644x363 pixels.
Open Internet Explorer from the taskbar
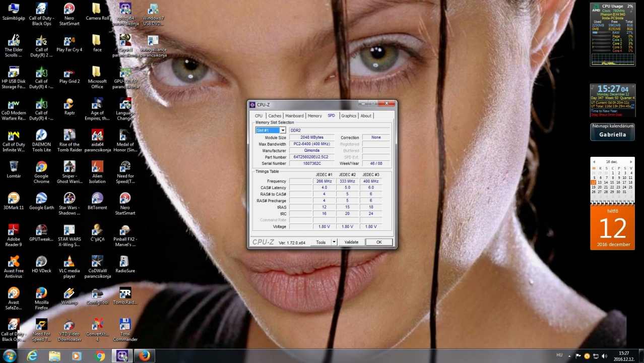click(32, 356)
